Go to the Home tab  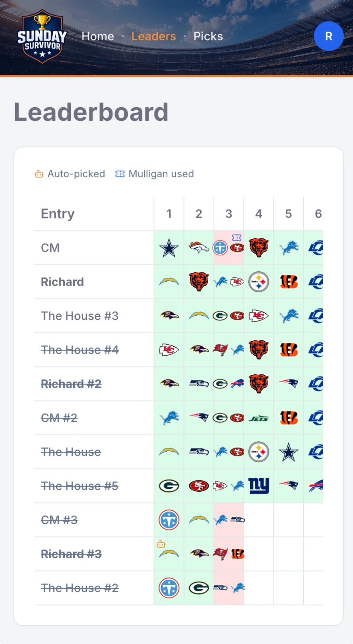[x=98, y=36]
